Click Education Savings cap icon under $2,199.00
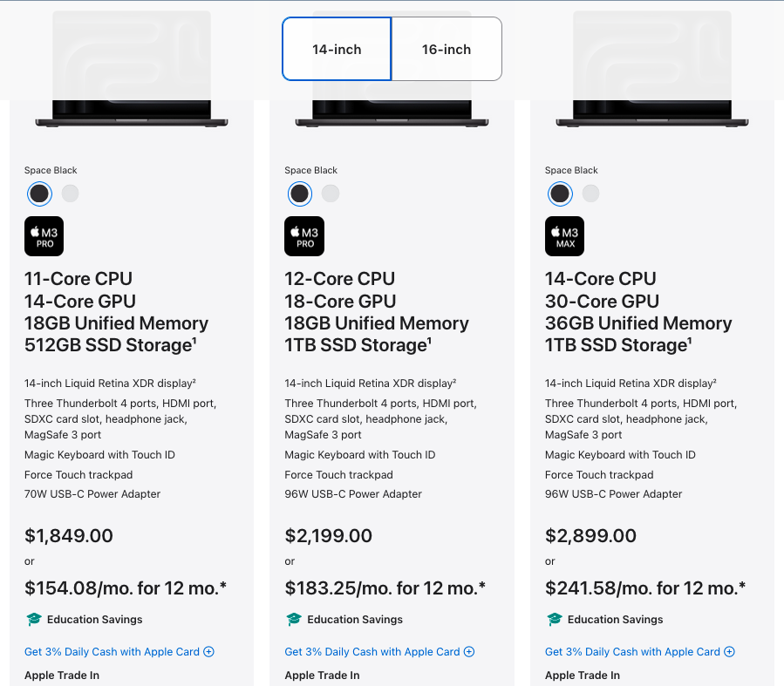Image resolution: width=784 pixels, height=686 pixels. pos(294,620)
